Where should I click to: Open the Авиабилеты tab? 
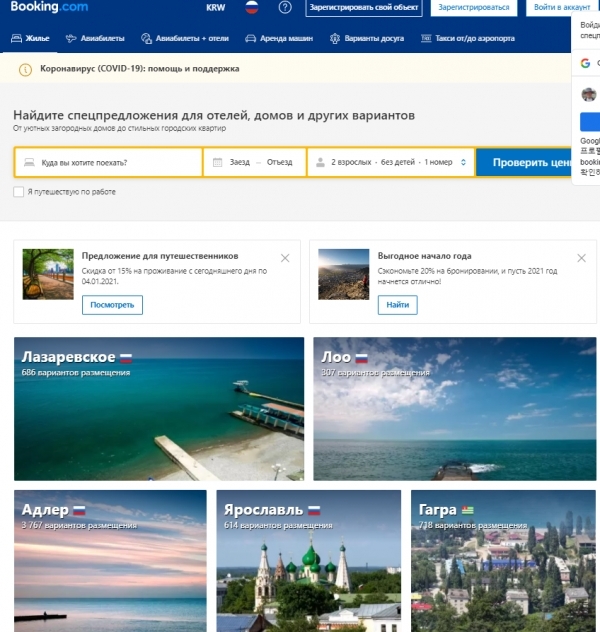95,39
